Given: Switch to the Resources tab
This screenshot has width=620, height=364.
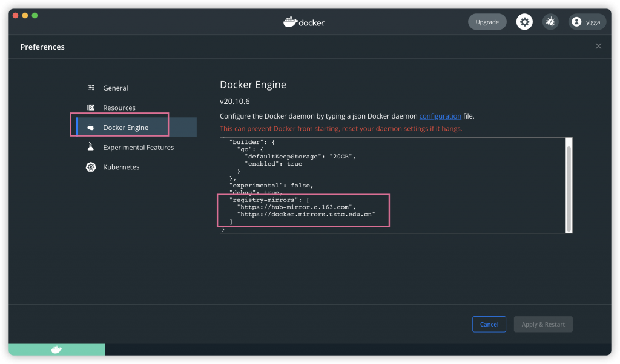Looking at the screenshot, I should 119,108.
